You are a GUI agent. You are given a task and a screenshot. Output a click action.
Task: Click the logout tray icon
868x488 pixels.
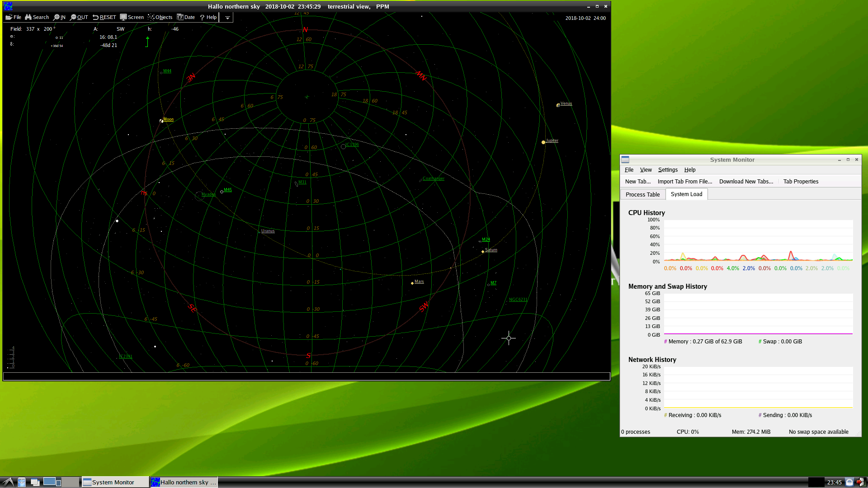[860, 482]
